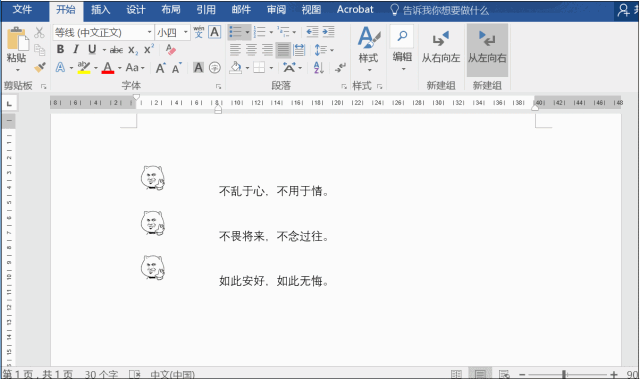Open the Styles gallery button

point(369,49)
